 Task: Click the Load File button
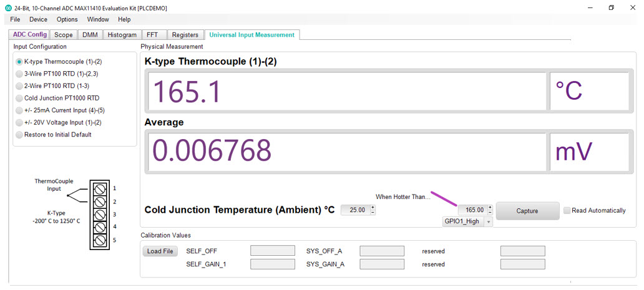click(x=160, y=251)
